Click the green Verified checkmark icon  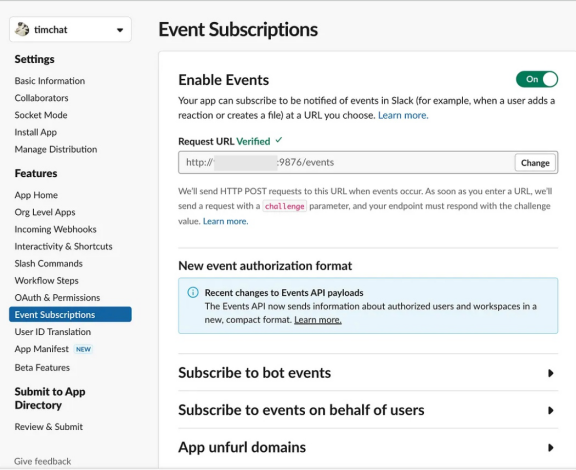pyautogui.click(x=279, y=140)
